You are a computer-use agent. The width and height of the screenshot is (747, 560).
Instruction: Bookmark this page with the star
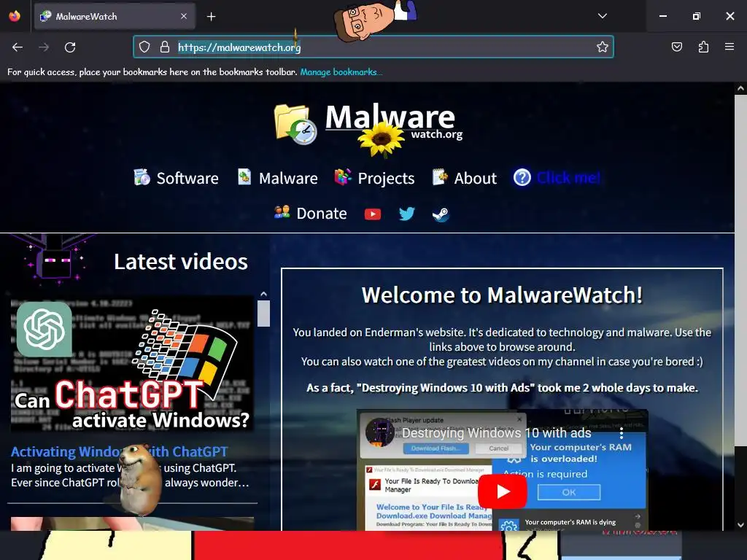point(602,47)
